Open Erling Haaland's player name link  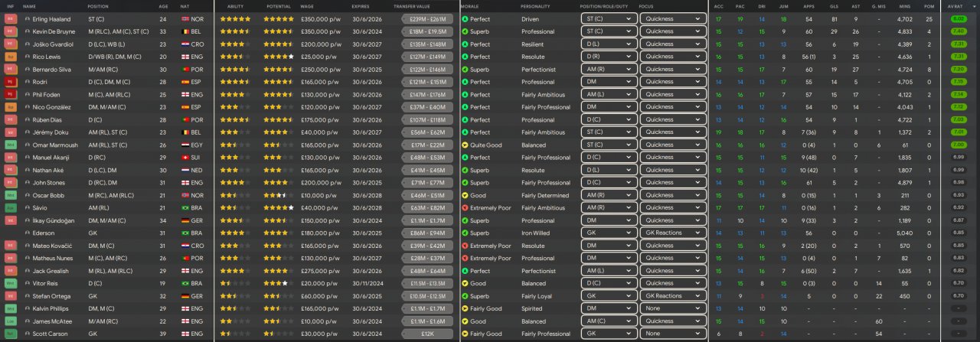[51, 18]
